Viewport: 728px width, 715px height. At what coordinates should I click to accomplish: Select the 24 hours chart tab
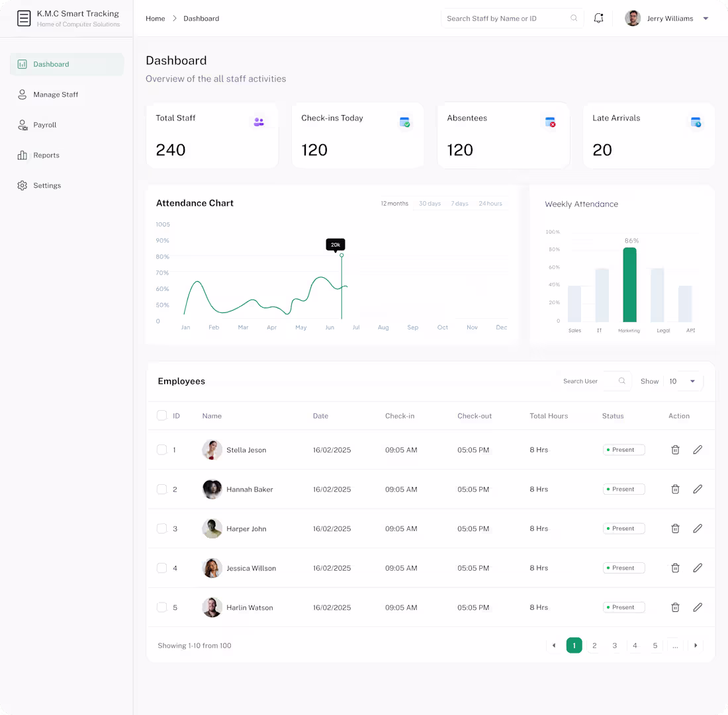(x=490, y=203)
